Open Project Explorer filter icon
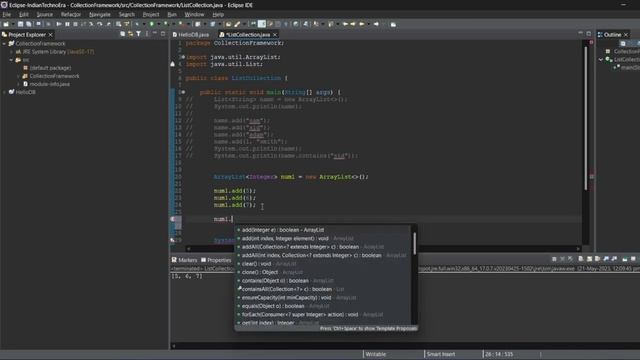The height and width of the screenshot is (360, 640). pos(138,34)
